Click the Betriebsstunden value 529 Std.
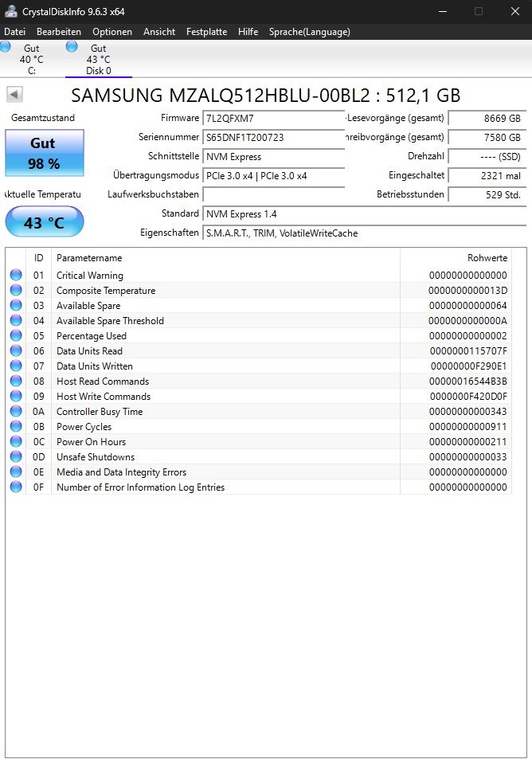The image size is (532, 763). pyautogui.click(x=487, y=194)
